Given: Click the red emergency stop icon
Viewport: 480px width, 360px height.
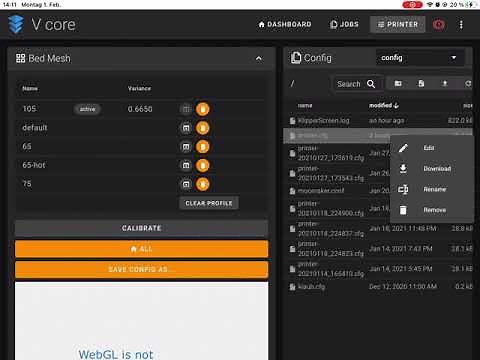Looking at the screenshot, I should point(438,24).
